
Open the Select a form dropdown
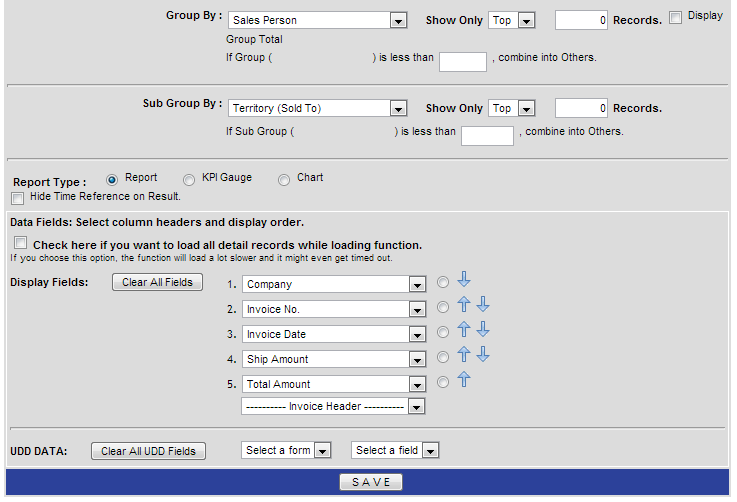286,451
